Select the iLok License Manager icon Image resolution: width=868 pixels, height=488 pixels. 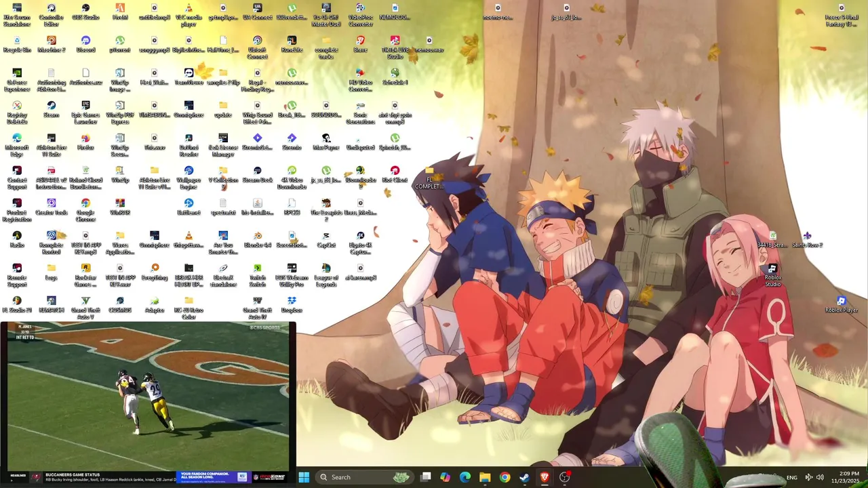[x=223, y=145]
